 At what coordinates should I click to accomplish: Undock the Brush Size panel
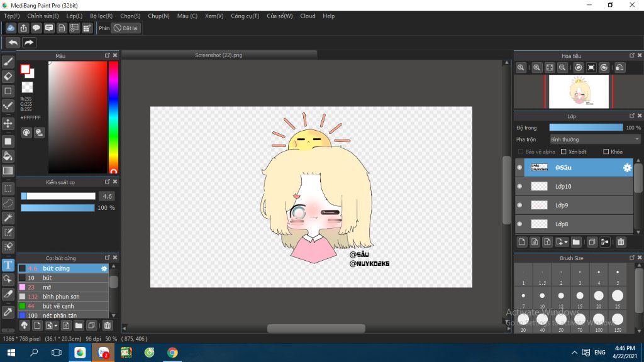point(632,258)
